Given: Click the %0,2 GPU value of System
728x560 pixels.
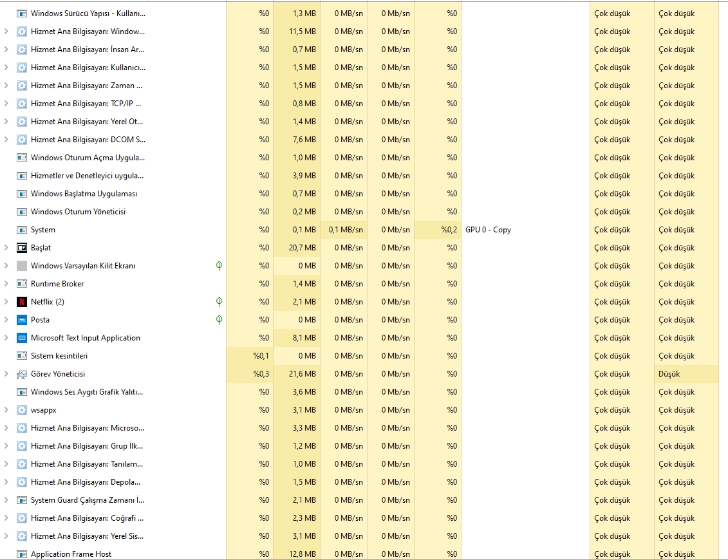Looking at the screenshot, I should click(449, 230).
